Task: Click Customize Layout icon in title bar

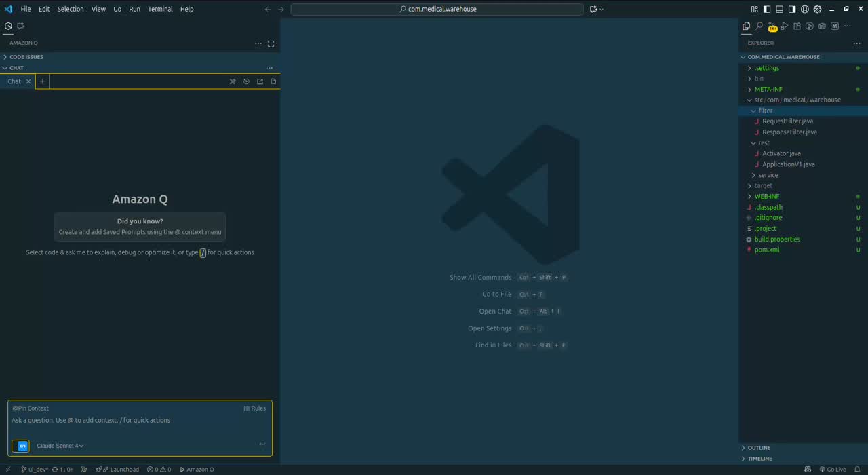Action: coord(755,9)
